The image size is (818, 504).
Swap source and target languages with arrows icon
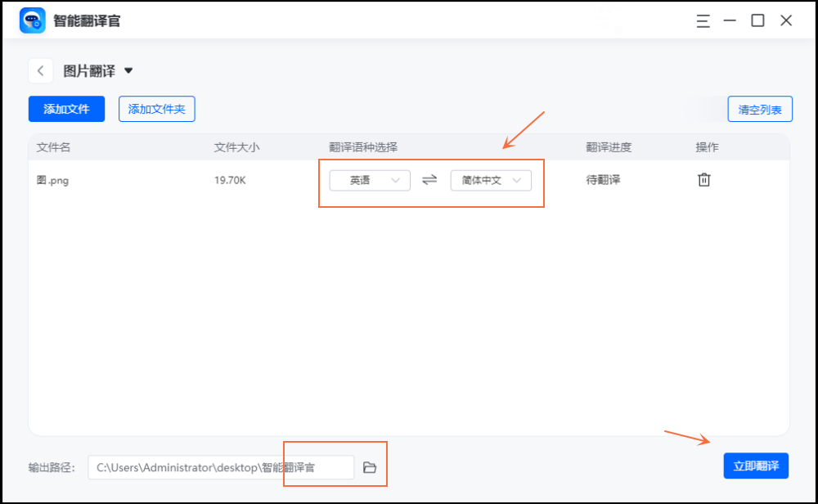429,180
